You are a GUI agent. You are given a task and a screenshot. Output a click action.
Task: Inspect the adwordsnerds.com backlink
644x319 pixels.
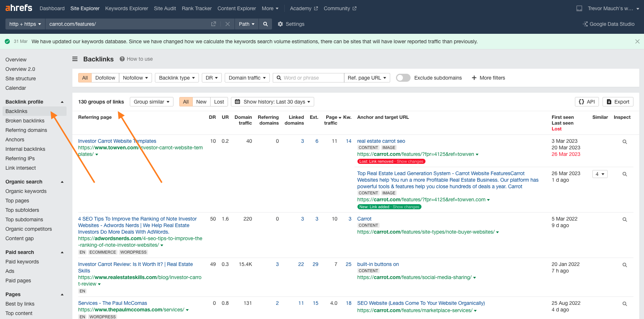625,219
